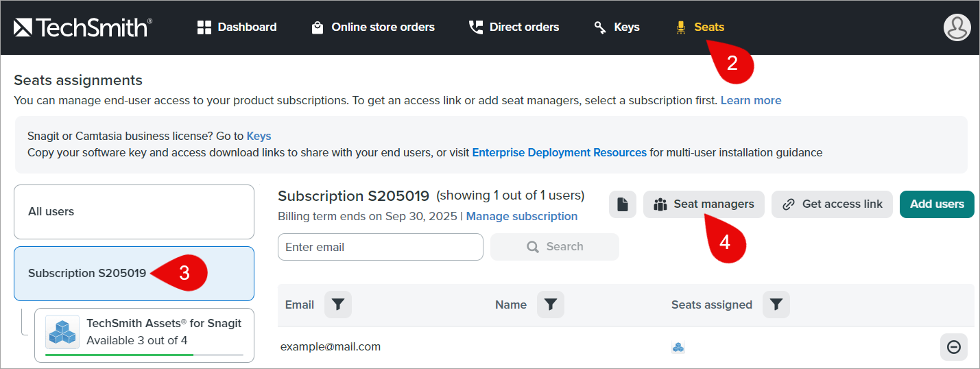Switch to Direct orders
Image resolution: width=980 pixels, height=369 pixels.
tap(514, 27)
